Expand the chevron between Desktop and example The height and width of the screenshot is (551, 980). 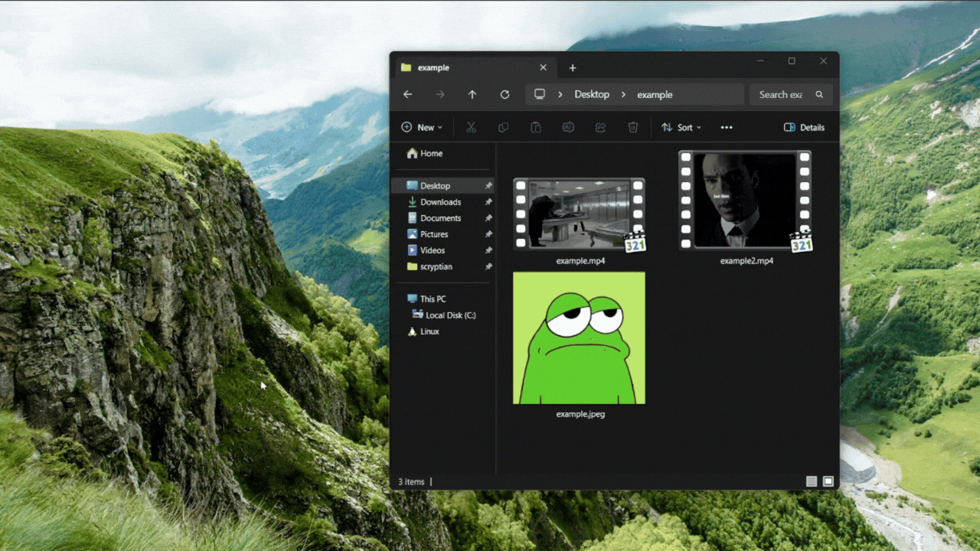pos(623,95)
